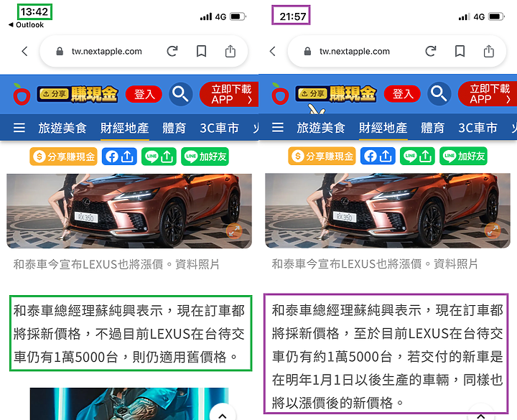Open Apple Daily logo in left screenshot

[22, 94]
